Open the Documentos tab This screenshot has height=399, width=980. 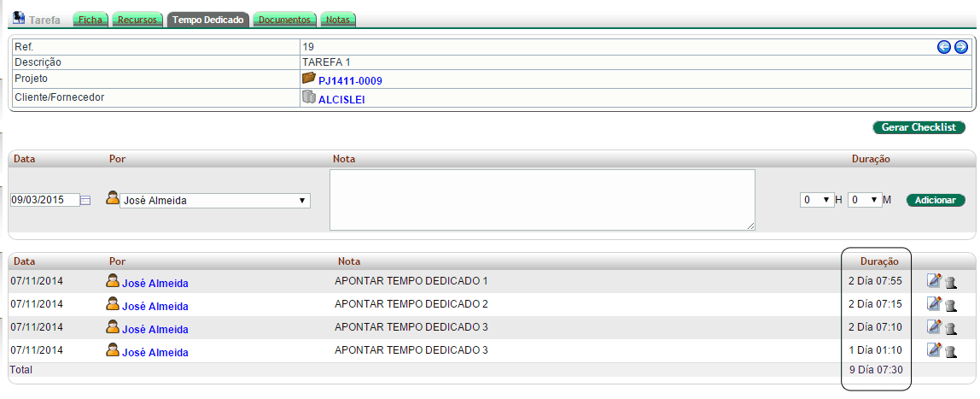coord(284,19)
